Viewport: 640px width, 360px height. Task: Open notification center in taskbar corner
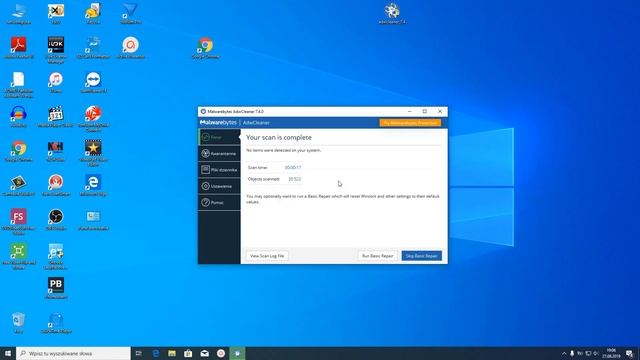pos(629,353)
